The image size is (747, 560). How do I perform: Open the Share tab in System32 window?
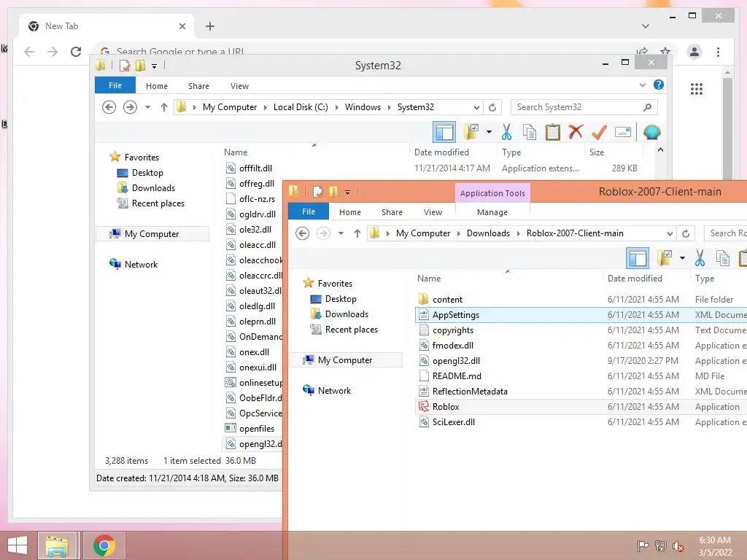pos(198,86)
